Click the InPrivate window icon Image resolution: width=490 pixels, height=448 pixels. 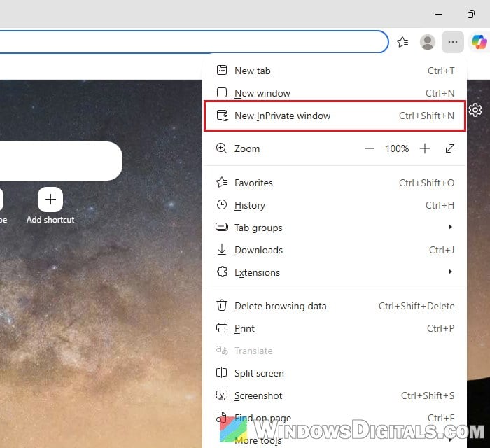(x=222, y=115)
